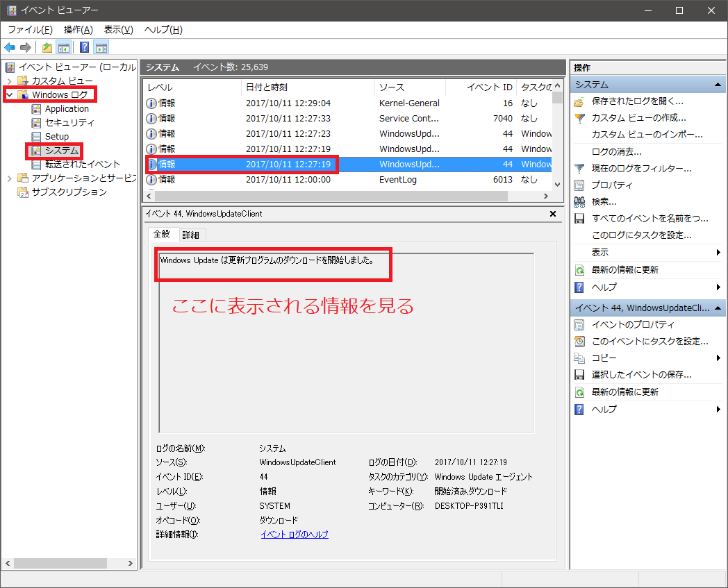Click the info icon of the Kernel-General row
Image resolution: width=728 pixels, height=588 pixels.
[x=151, y=103]
